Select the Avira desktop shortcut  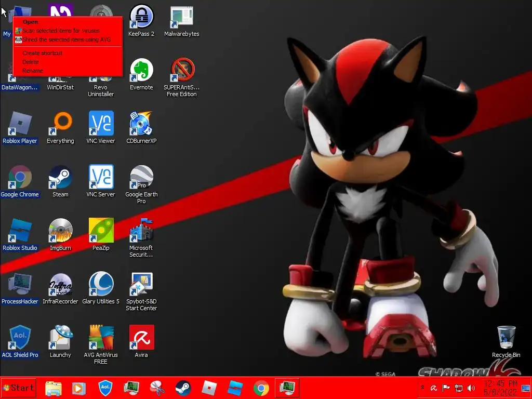[x=141, y=342]
